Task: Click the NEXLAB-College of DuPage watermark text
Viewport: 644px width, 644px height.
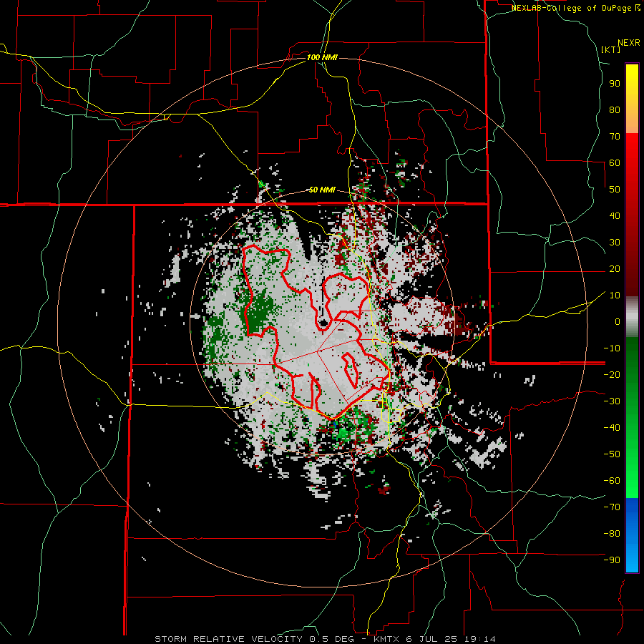Action: pos(575,8)
